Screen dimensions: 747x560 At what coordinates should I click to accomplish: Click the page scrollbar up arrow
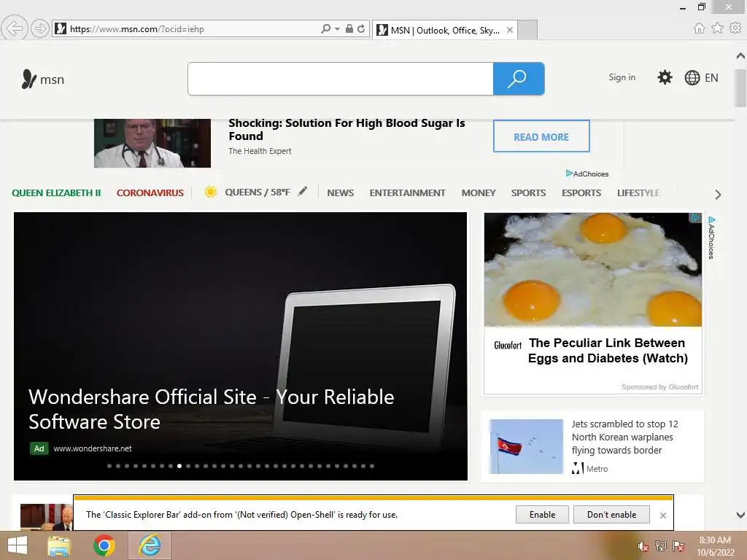tap(740, 55)
